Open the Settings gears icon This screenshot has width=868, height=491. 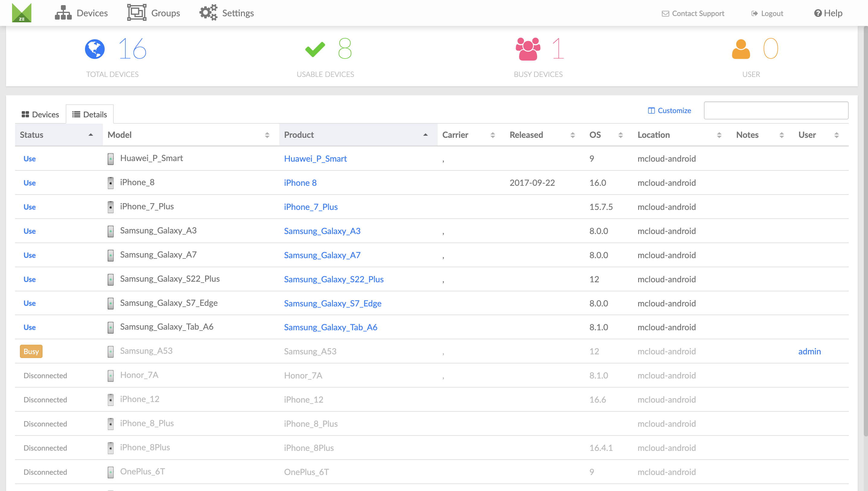click(x=208, y=13)
